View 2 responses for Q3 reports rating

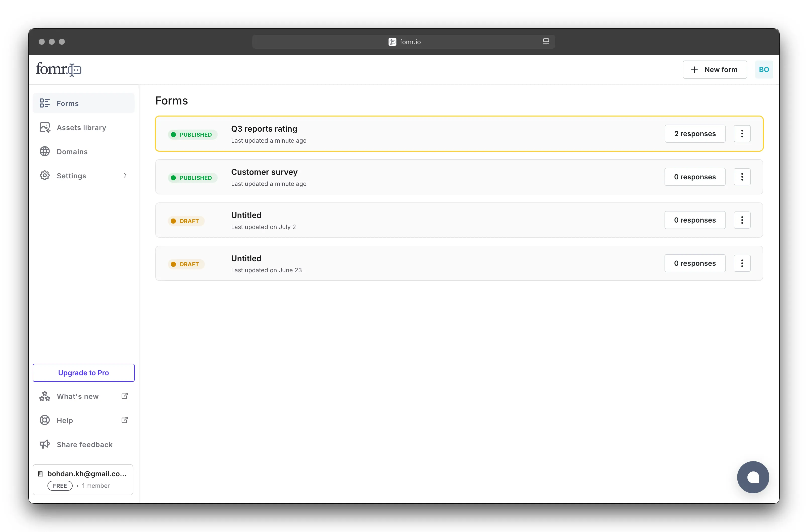[695, 133]
